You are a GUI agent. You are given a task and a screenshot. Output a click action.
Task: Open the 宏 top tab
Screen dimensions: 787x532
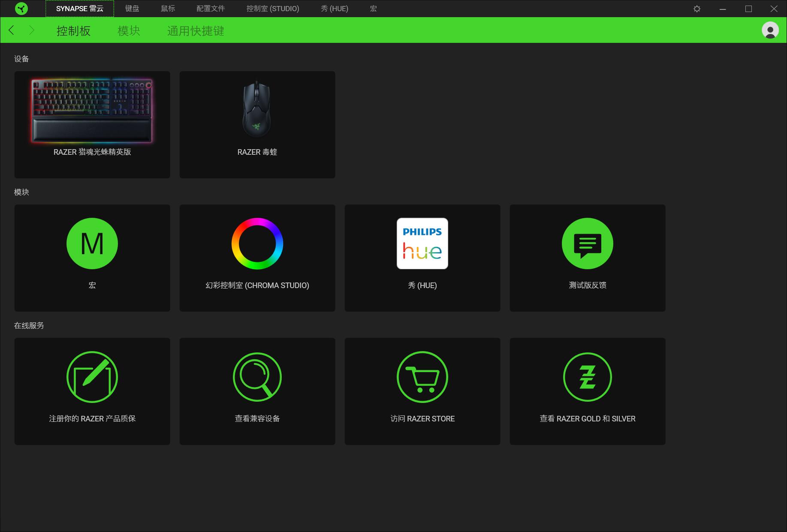(x=373, y=9)
